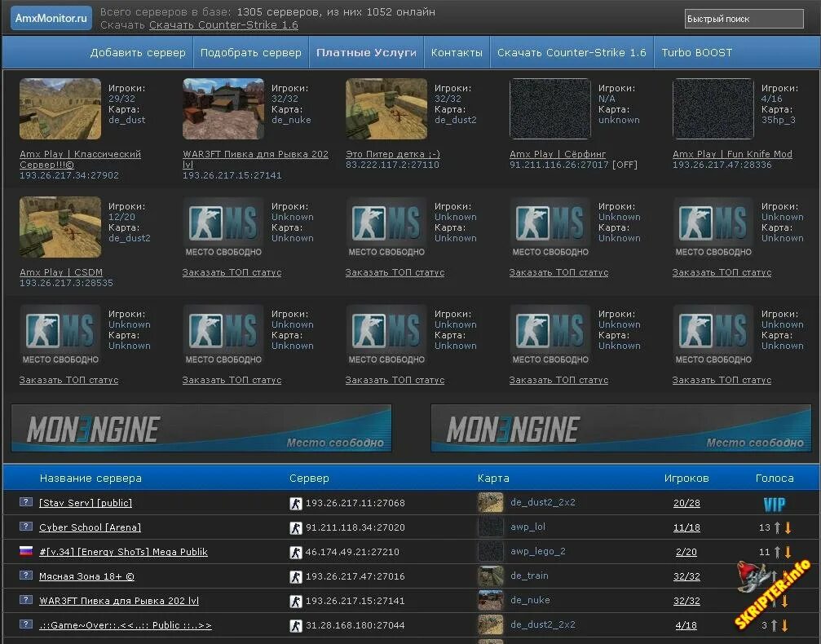Click the de_dust2 thumbnail of Это Питер детка

[386, 109]
